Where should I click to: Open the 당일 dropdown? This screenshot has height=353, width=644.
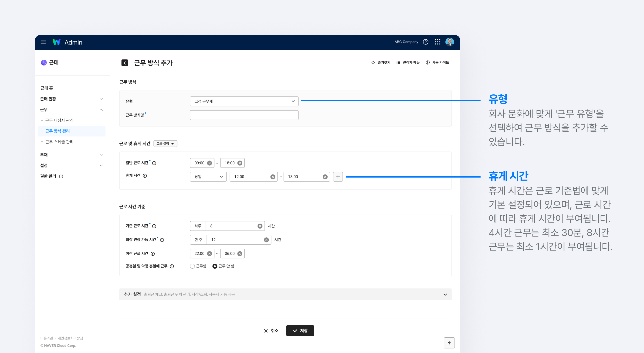click(x=208, y=176)
